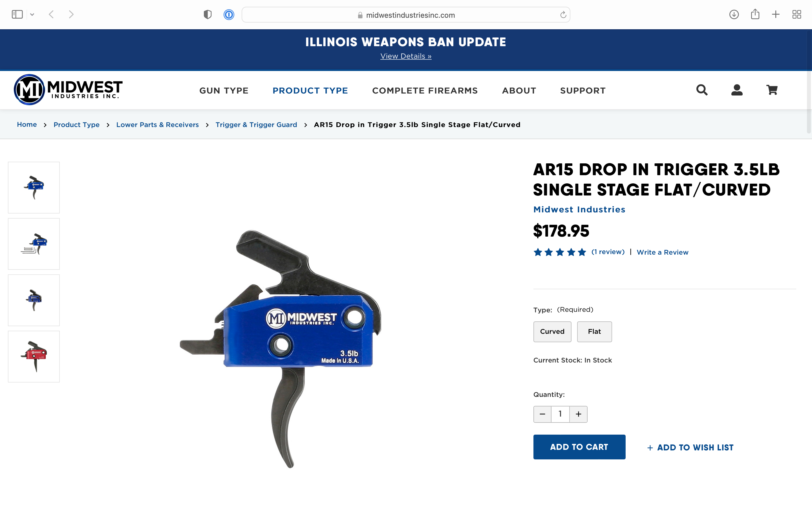Open the Product Type navigation menu
Image resolution: width=812 pixels, height=507 pixels.
pyautogui.click(x=310, y=90)
